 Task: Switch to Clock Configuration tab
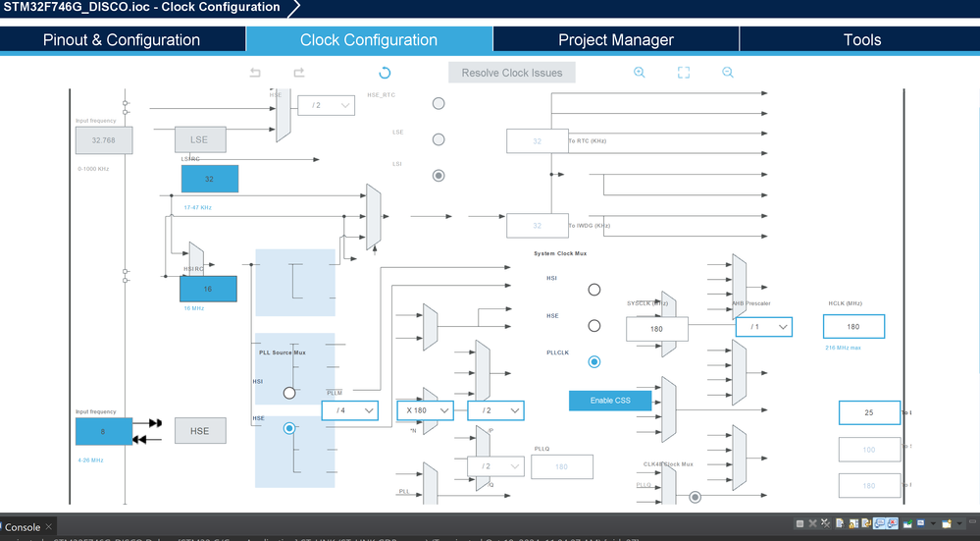coord(369,39)
